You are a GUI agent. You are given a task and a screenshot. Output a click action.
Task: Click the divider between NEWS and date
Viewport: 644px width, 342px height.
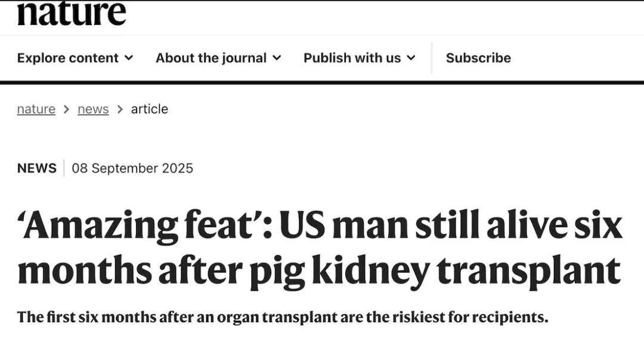(64, 168)
